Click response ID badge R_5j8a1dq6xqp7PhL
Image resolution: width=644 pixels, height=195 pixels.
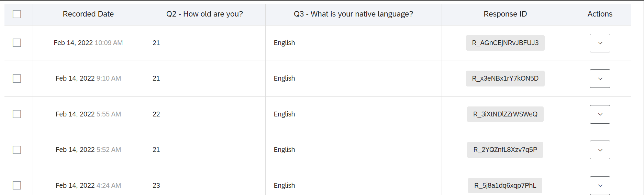(x=505, y=186)
